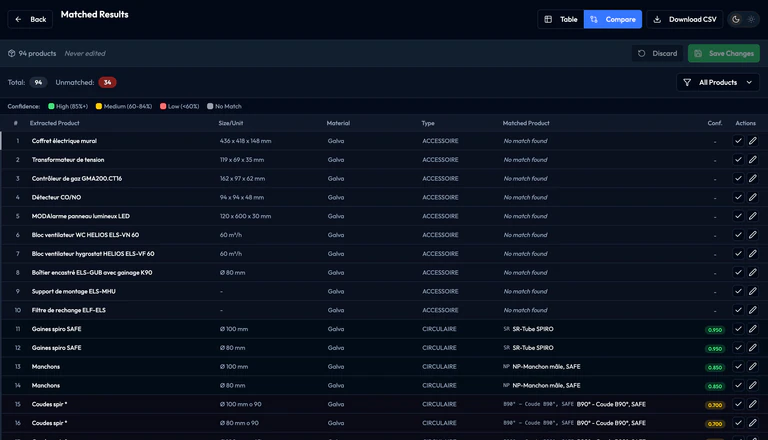Approve row 15 Coudes spir match
The width and height of the screenshot is (768, 440).
738,404
